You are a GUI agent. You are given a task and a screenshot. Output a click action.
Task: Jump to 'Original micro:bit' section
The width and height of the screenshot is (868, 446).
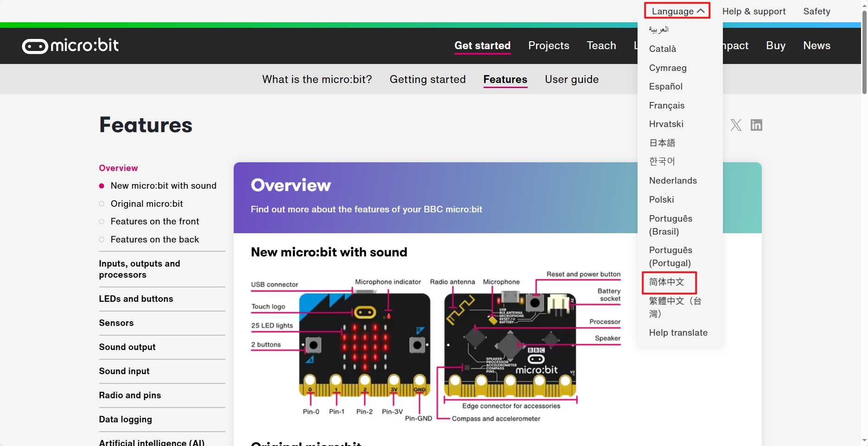point(147,204)
